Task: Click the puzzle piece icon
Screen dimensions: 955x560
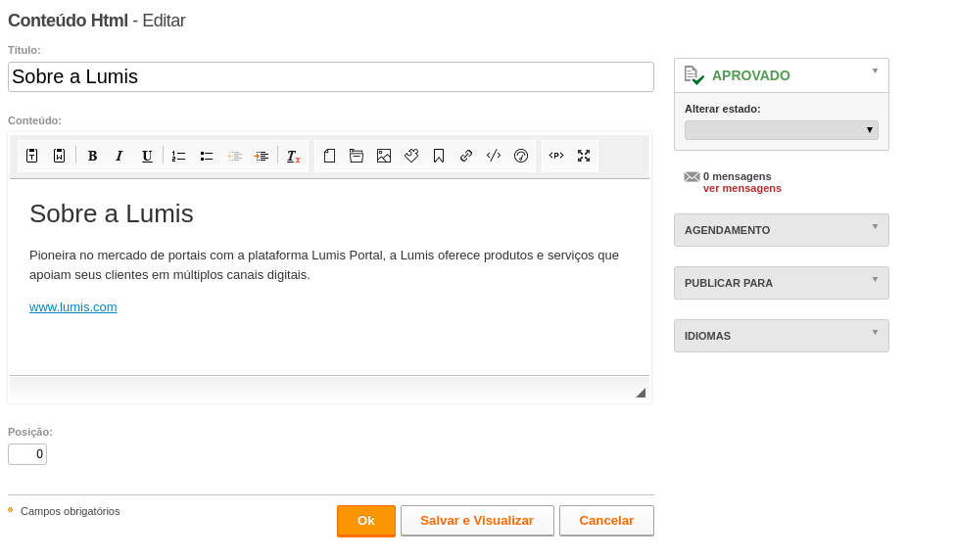Action: [x=411, y=156]
